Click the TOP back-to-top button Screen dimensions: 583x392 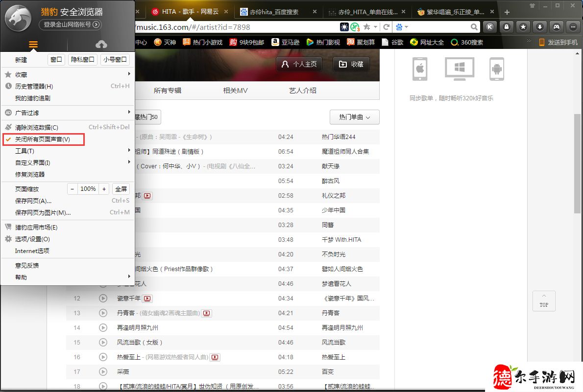[x=544, y=301]
